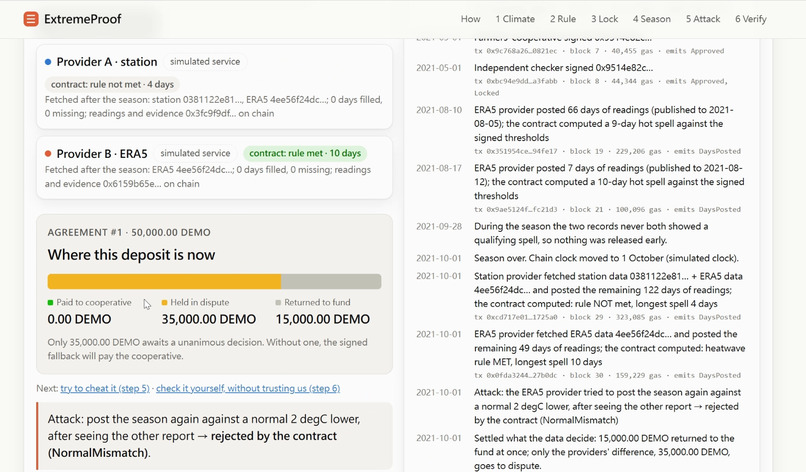Click the tx 0xbc94e9dd block 8 line
The height and width of the screenshot is (472, 806).
[x=600, y=87]
